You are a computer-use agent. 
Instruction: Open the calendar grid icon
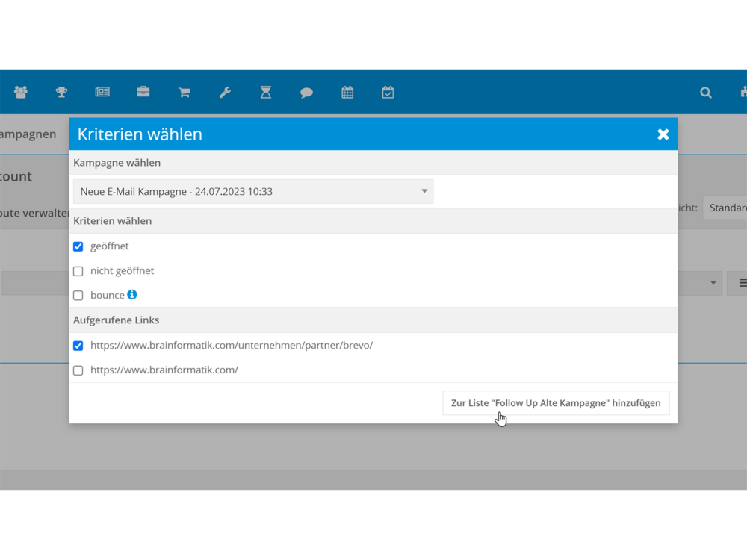click(x=347, y=93)
